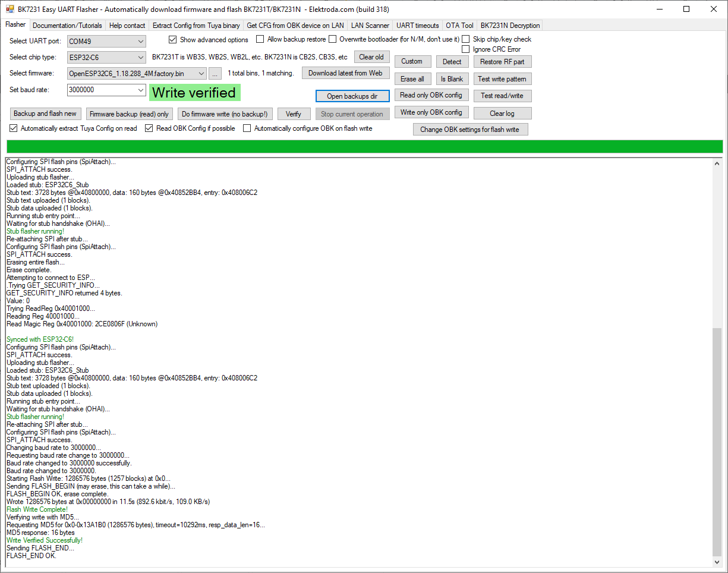
Task: Select the Flasher tab
Action: coord(15,25)
